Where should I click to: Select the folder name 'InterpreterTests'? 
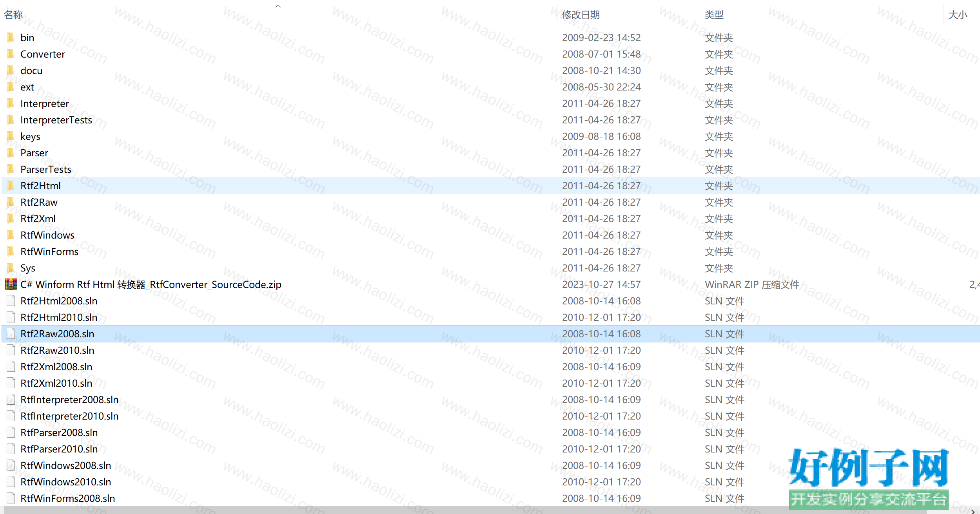[56, 120]
